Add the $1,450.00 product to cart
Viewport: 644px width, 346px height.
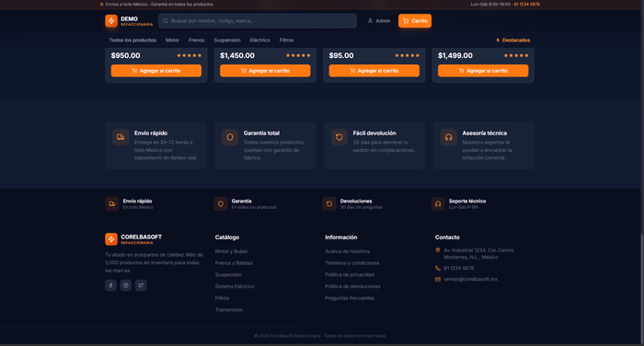pos(265,71)
